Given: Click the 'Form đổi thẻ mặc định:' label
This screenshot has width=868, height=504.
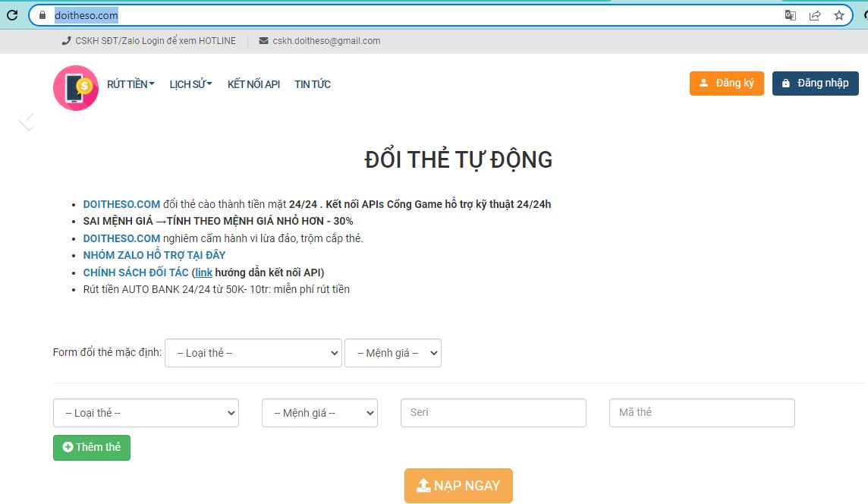Looking at the screenshot, I should coord(108,352).
